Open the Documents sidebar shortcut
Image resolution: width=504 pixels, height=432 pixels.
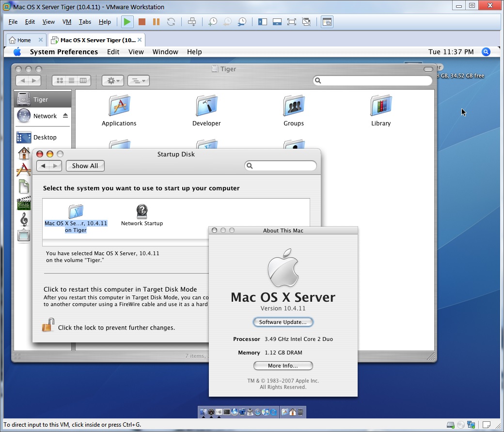pyautogui.click(x=24, y=186)
